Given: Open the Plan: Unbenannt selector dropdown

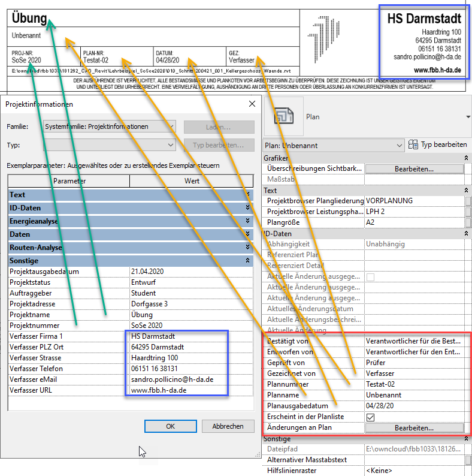Looking at the screenshot, I should tap(334, 145).
